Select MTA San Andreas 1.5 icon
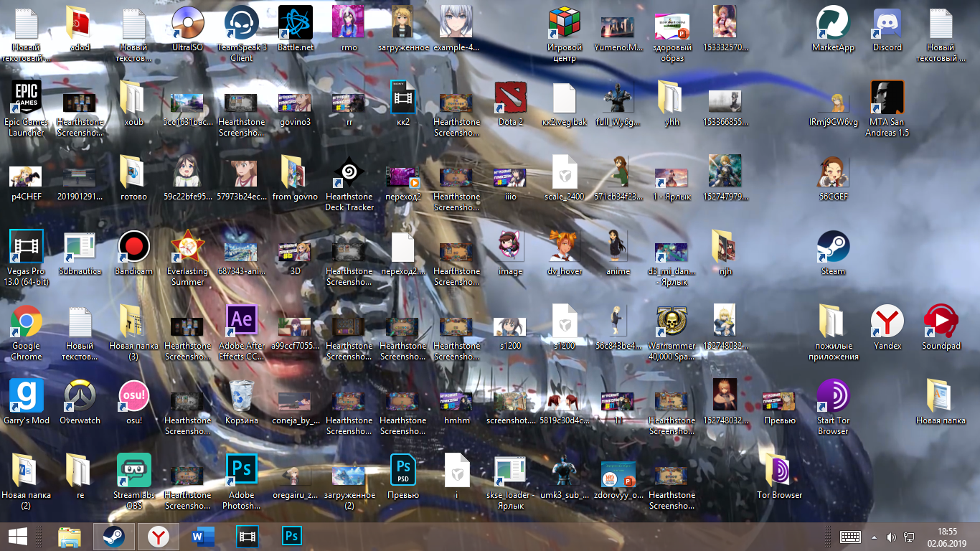This screenshot has height=551, width=980. (887, 98)
